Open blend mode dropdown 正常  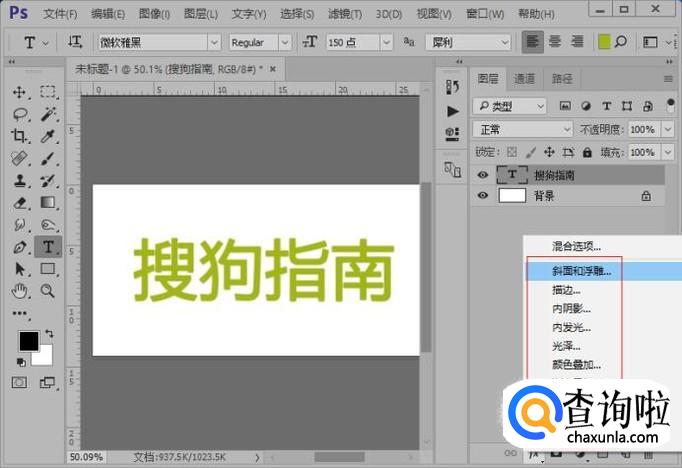pyautogui.click(x=522, y=129)
